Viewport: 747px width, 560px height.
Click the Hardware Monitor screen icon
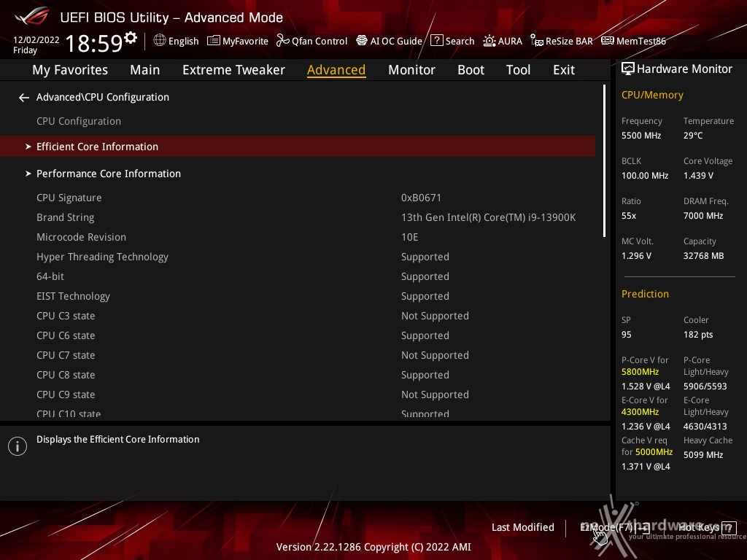coord(628,69)
